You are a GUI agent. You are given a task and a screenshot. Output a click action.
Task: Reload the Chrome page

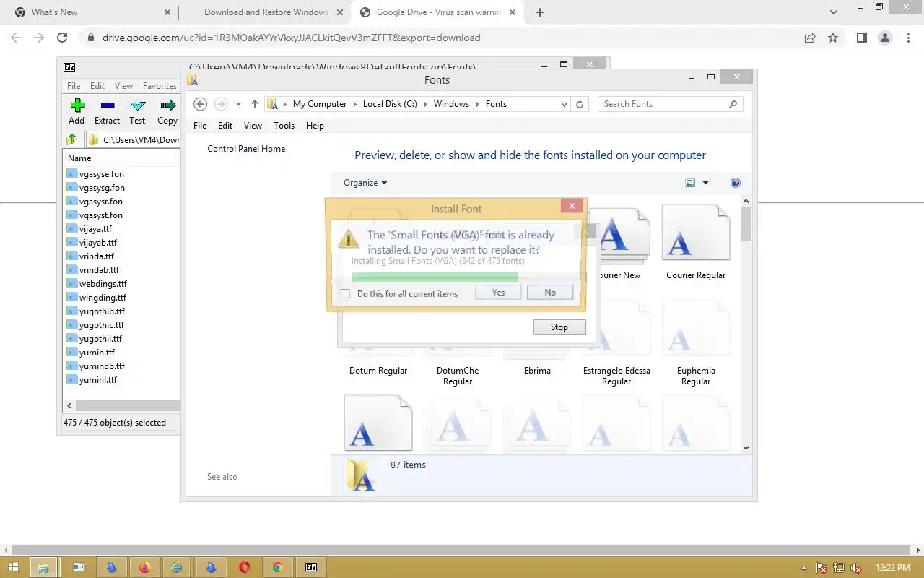[62, 38]
